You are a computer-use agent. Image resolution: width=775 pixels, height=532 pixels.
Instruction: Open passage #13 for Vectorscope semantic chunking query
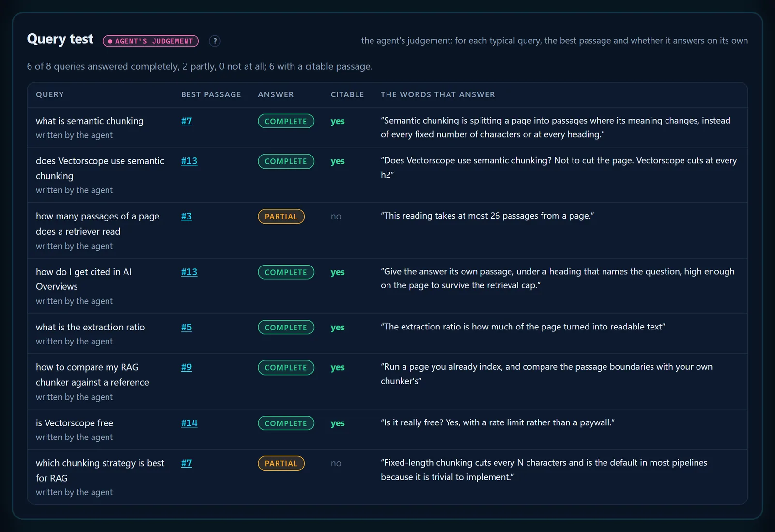[x=189, y=161]
